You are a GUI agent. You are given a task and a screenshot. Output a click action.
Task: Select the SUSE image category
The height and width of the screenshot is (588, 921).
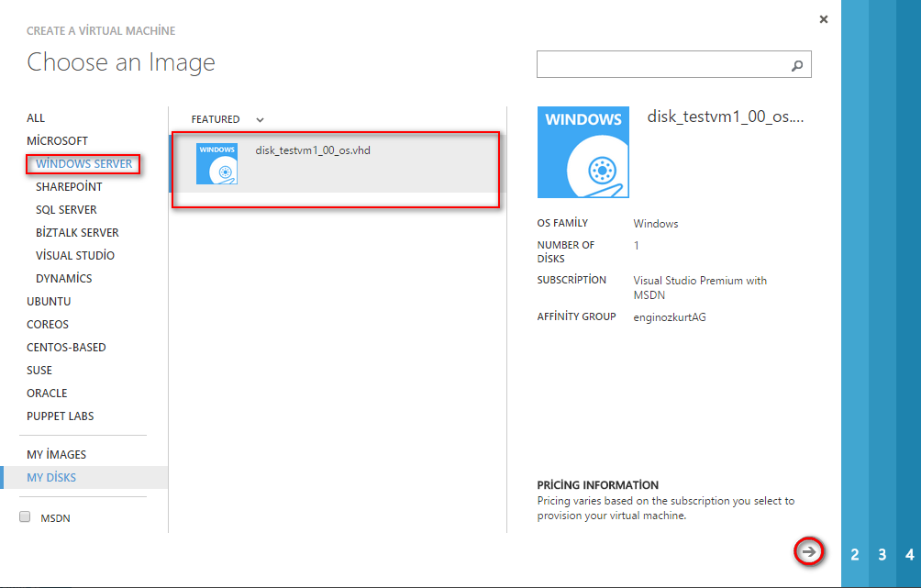tap(39, 370)
